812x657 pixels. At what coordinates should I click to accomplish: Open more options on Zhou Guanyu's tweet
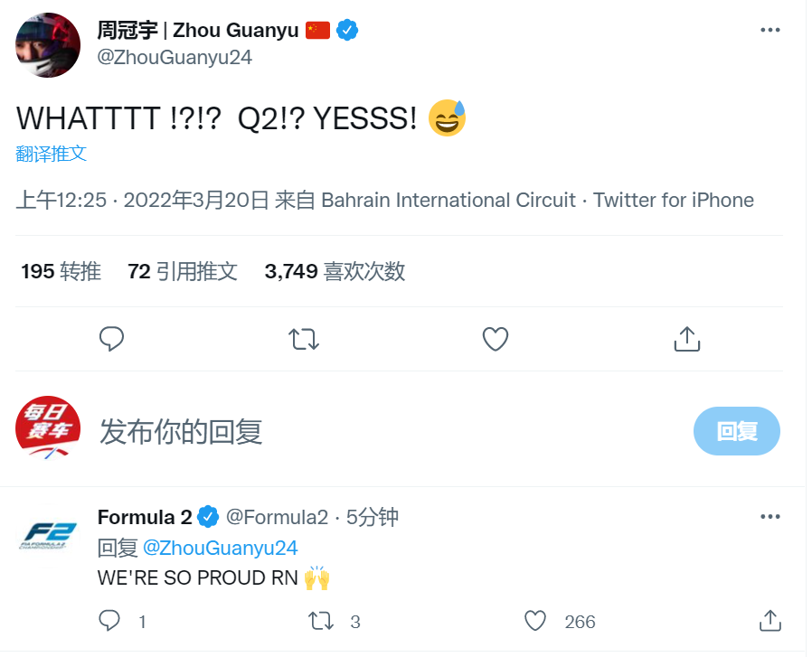point(770,30)
